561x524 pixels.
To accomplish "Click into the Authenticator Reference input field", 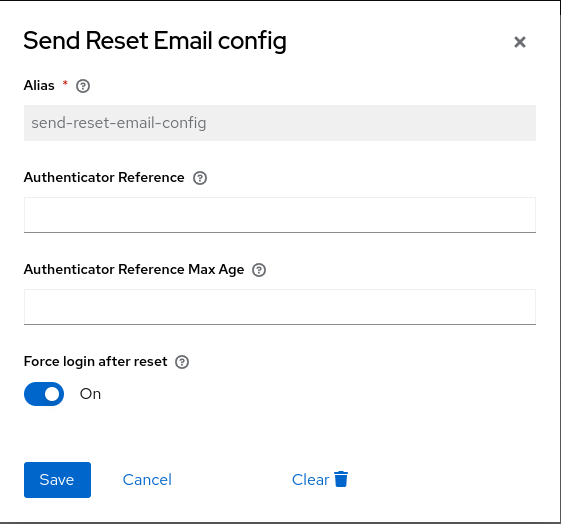I will [x=280, y=215].
